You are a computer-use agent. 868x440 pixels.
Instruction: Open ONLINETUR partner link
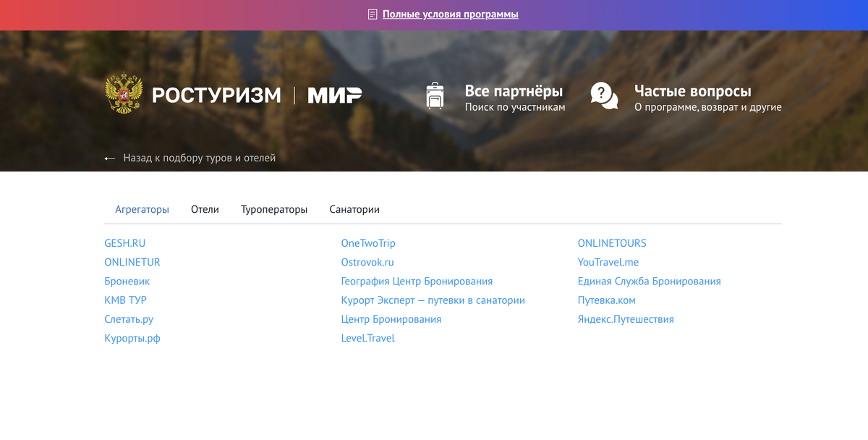[x=132, y=262]
